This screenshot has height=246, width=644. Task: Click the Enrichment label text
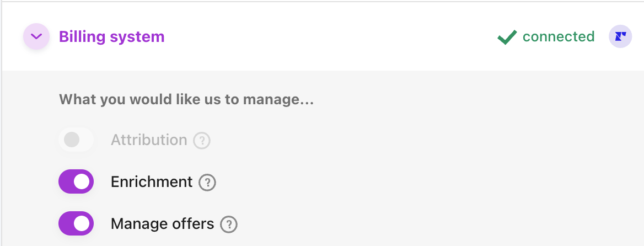click(152, 181)
